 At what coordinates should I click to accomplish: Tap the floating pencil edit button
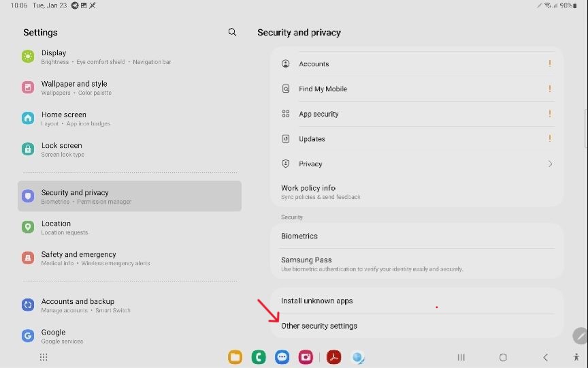click(581, 335)
